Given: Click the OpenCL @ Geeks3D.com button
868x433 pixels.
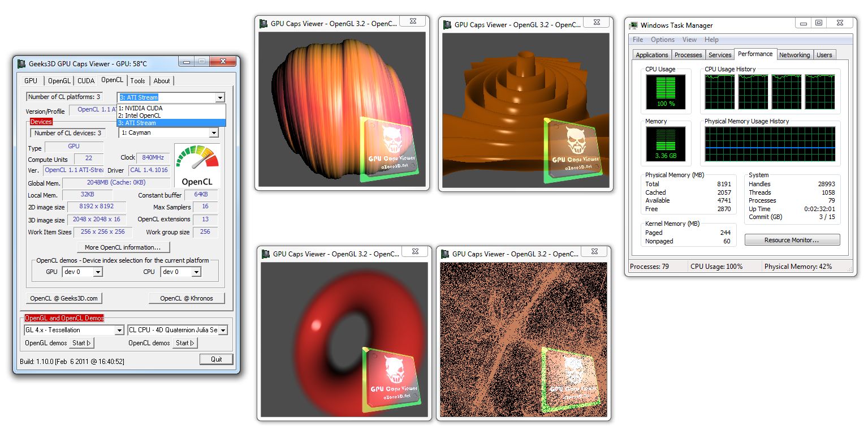Looking at the screenshot, I should (x=64, y=298).
